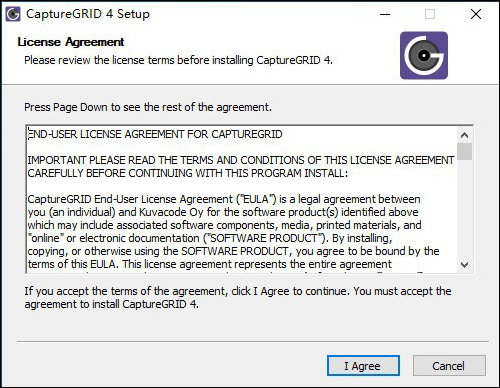Minimize the CaptureGRID 4 Setup window
The height and width of the screenshot is (388, 500).
click(385, 14)
